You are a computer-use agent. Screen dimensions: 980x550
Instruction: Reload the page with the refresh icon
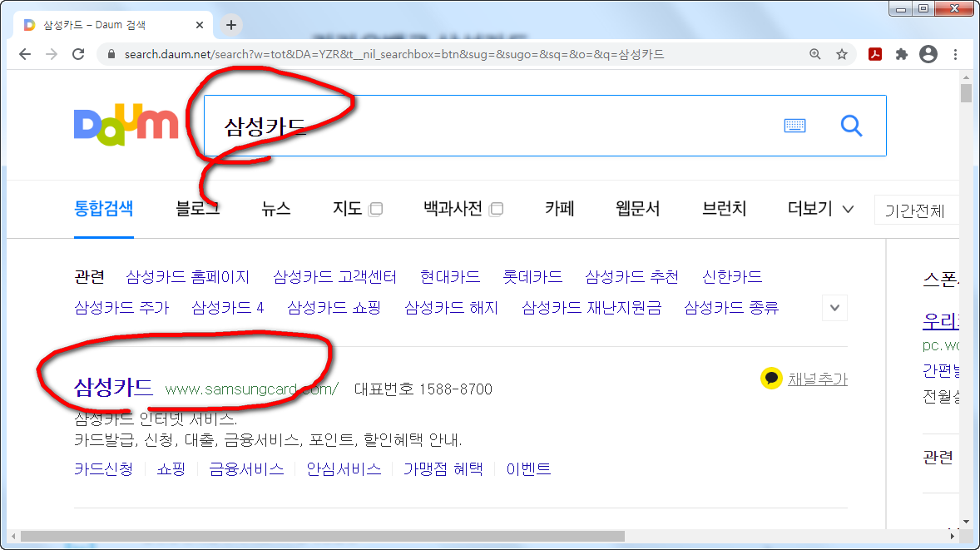pyautogui.click(x=78, y=54)
